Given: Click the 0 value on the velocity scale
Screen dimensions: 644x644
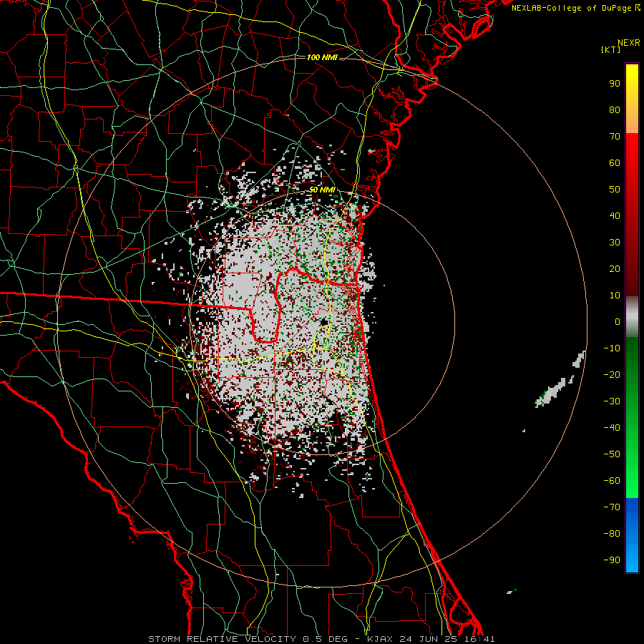Looking at the screenshot, I should pos(618,321).
